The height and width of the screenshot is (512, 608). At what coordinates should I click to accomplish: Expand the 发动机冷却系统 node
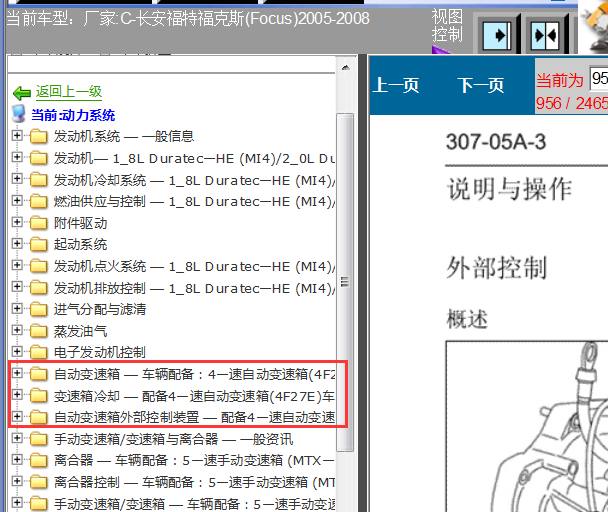(17, 178)
